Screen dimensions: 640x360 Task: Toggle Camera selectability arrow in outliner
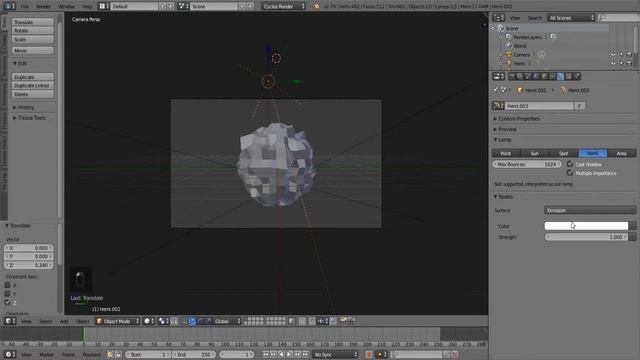pos(621,54)
